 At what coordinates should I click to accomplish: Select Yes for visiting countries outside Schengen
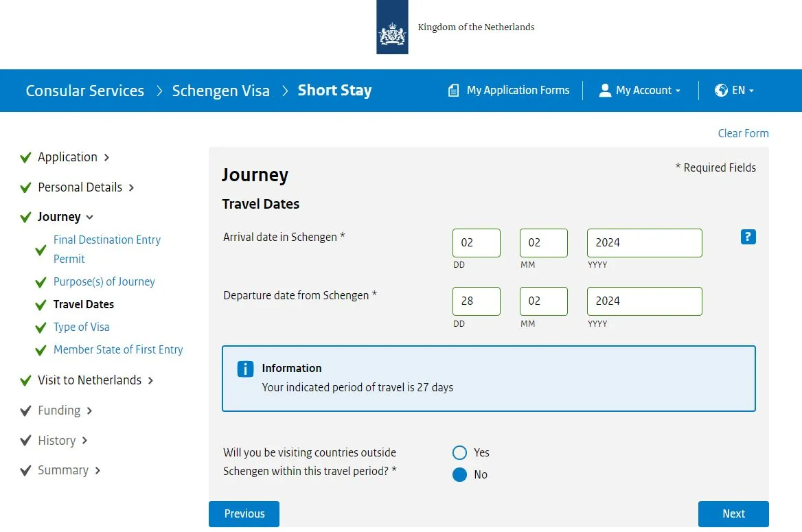point(459,452)
